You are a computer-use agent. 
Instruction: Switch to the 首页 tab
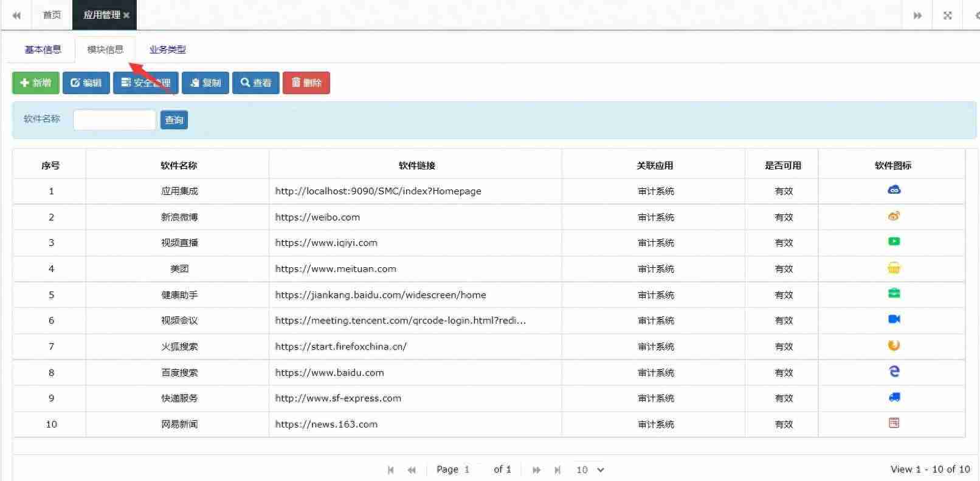pyautogui.click(x=52, y=15)
